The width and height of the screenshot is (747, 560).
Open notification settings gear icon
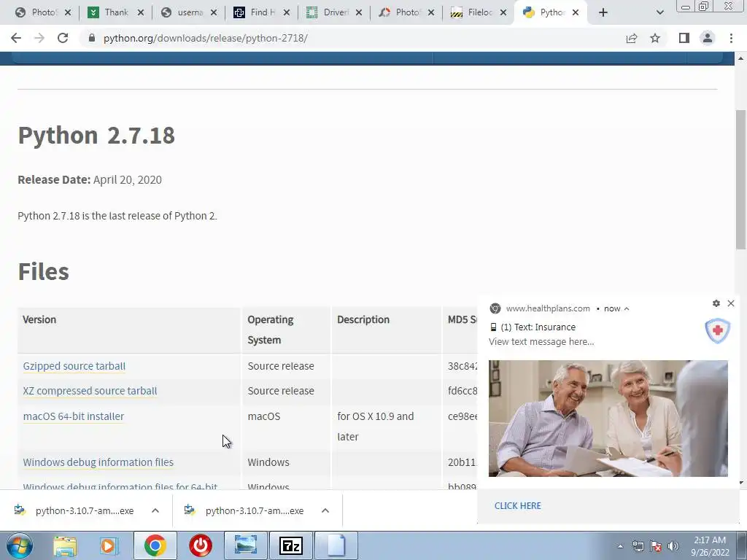coord(716,303)
